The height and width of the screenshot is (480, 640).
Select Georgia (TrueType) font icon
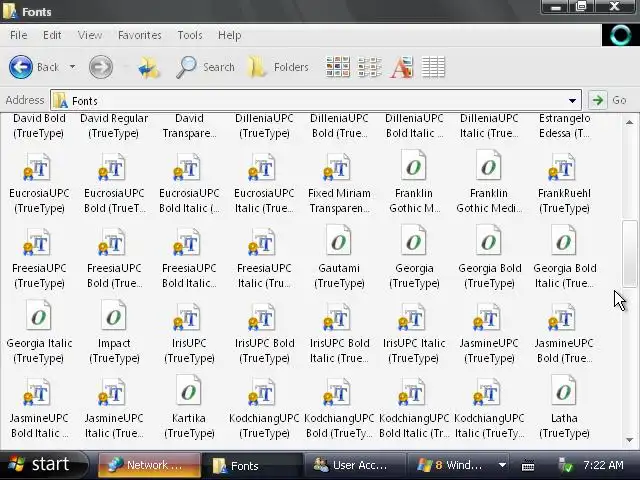tap(414, 240)
